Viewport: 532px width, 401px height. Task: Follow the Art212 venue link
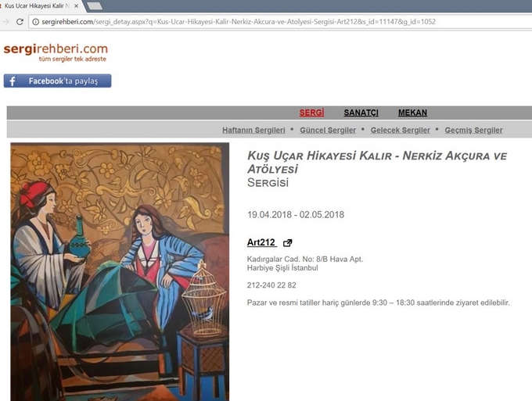[x=261, y=242]
